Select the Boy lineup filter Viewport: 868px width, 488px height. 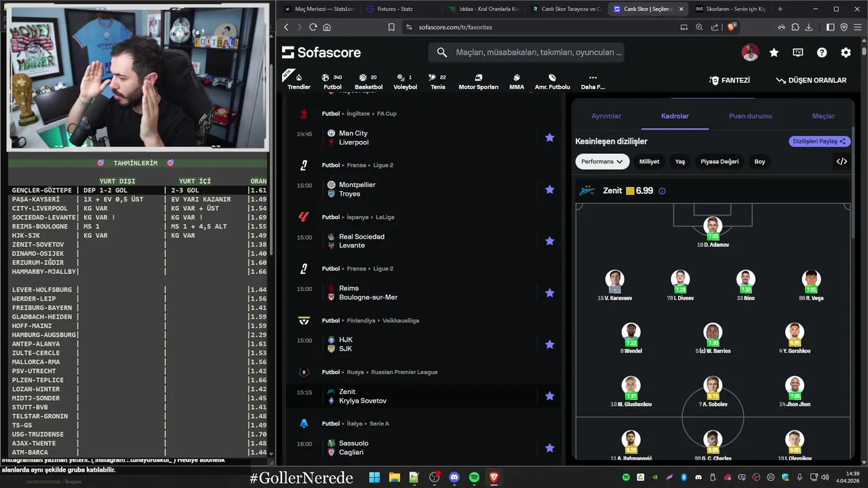click(759, 161)
